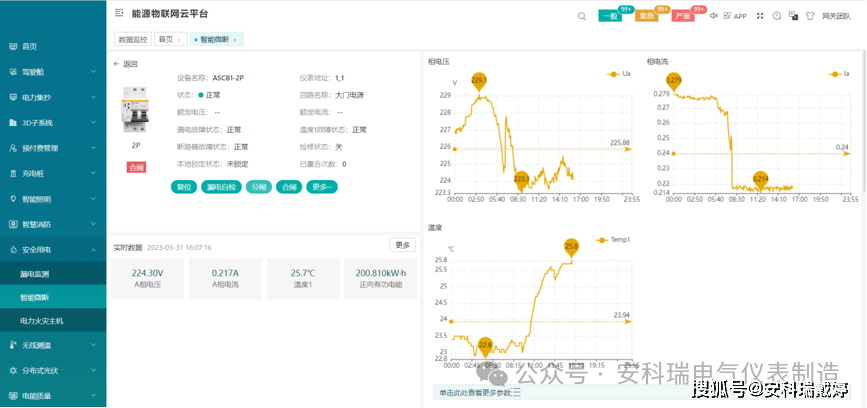Open the 漏电监测 submenu item

tap(53, 274)
